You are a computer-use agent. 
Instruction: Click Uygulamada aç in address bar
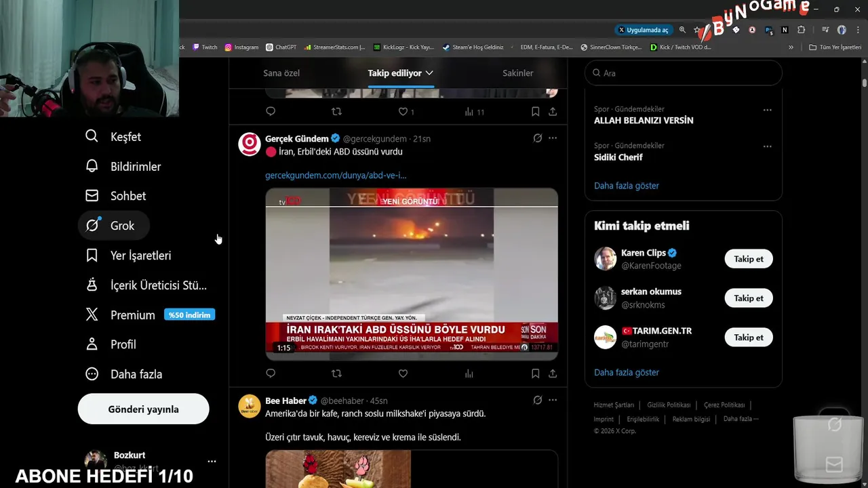(643, 30)
